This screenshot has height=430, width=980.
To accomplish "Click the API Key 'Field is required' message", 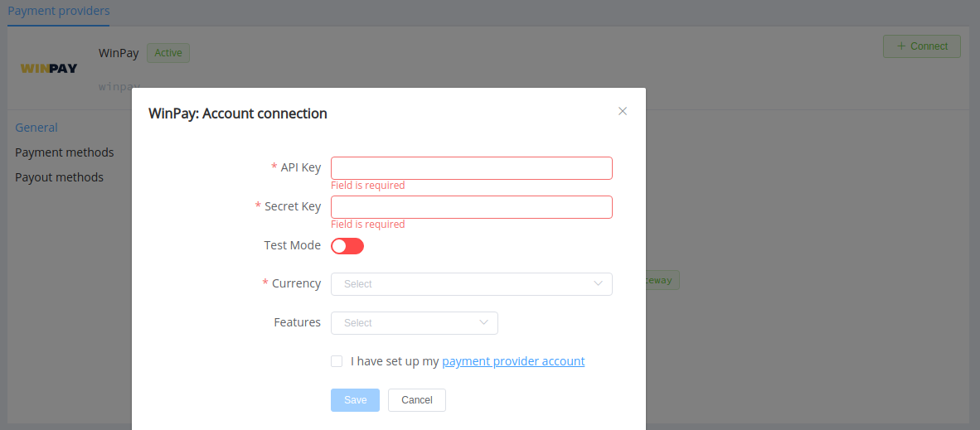I will pyautogui.click(x=367, y=186).
